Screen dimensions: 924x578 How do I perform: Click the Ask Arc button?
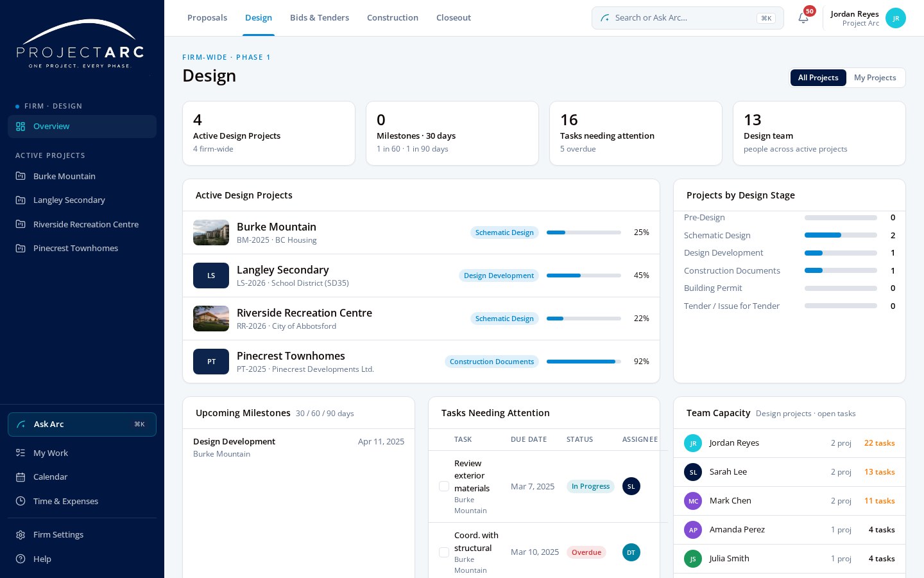pyautogui.click(x=82, y=425)
